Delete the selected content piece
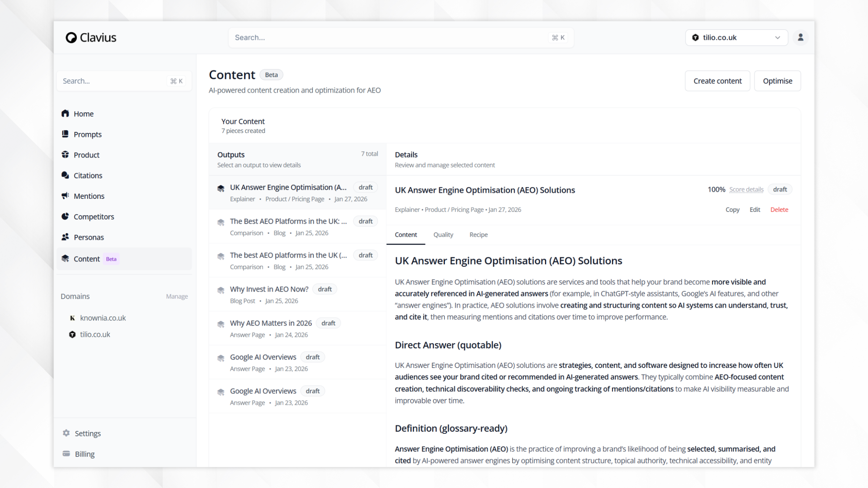 (779, 210)
